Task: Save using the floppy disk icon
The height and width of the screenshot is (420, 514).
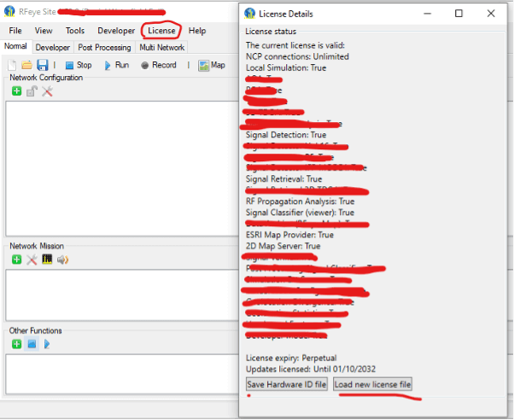Action: [43, 65]
